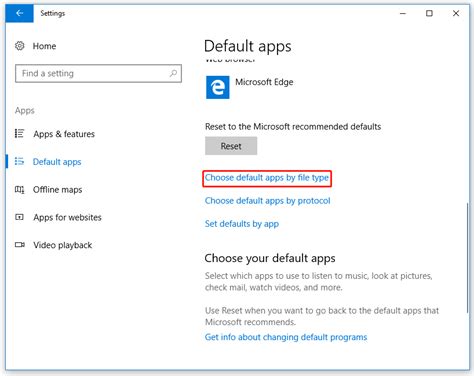Click the Microsoft Edge browser icon
Image resolution: width=474 pixels, height=376 pixels.
coord(218,87)
